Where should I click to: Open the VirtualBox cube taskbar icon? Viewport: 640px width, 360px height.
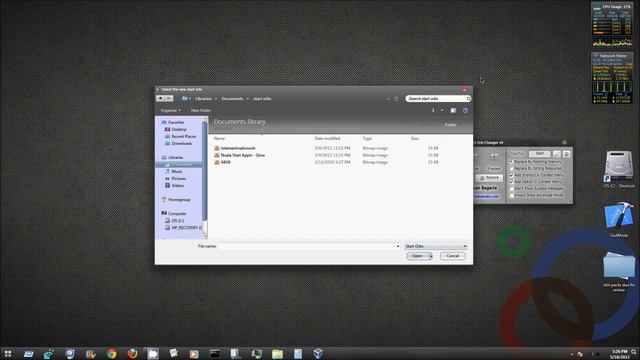(x=318, y=353)
